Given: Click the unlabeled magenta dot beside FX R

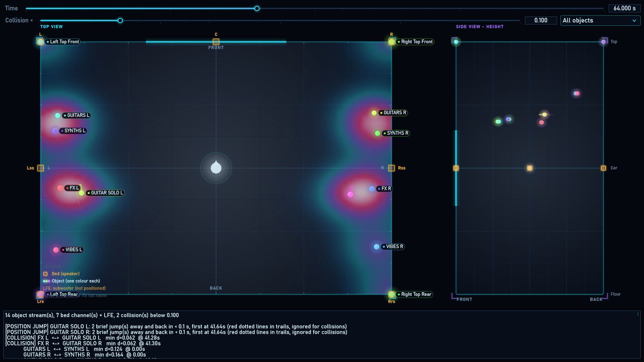Looking at the screenshot, I should [350, 194].
